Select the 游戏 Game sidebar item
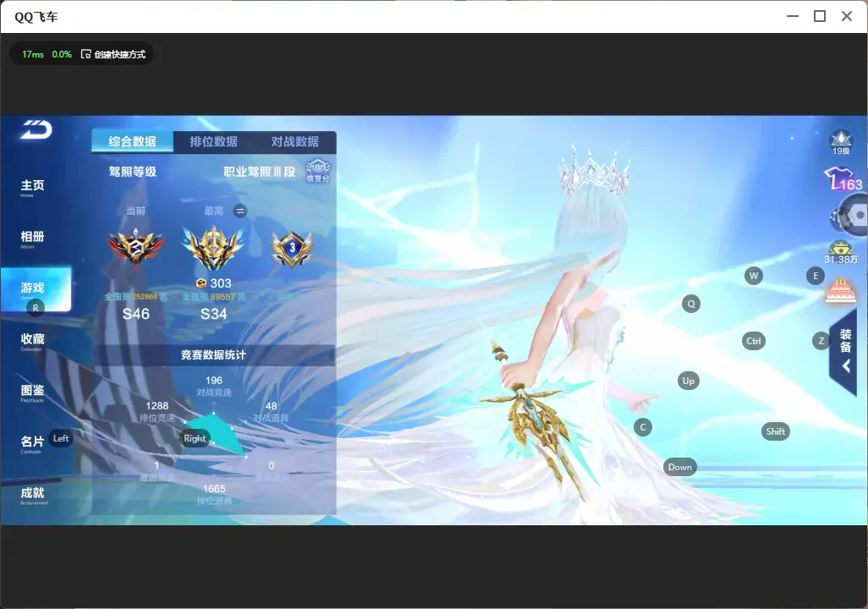868x609 pixels. click(36, 289)
